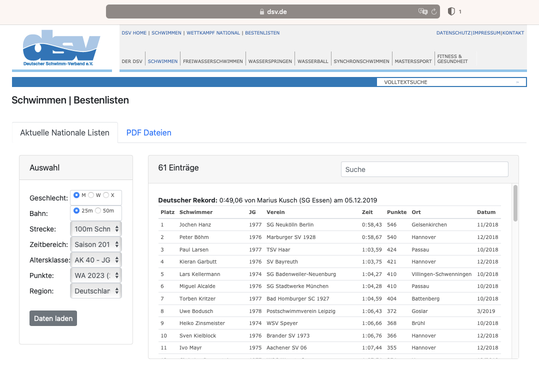Click the Volltextsuche input field
The image size is (539, 373).
coord(451,82)
